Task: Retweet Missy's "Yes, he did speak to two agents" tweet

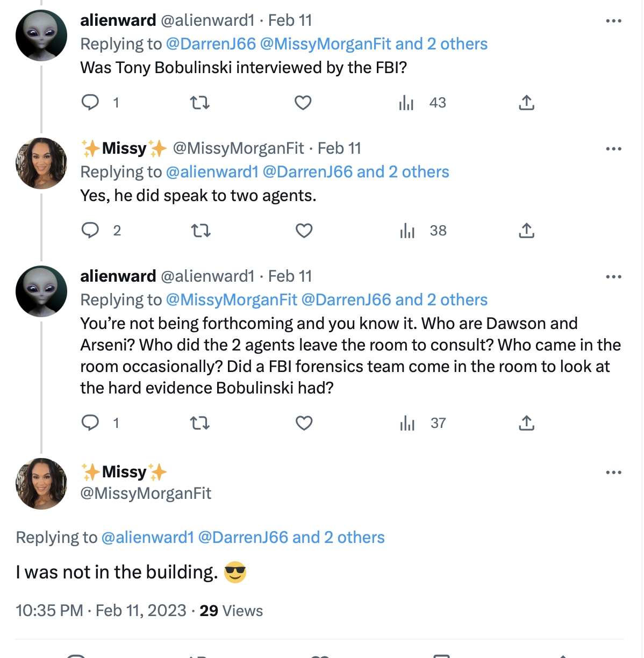Action: click(200, 230)
